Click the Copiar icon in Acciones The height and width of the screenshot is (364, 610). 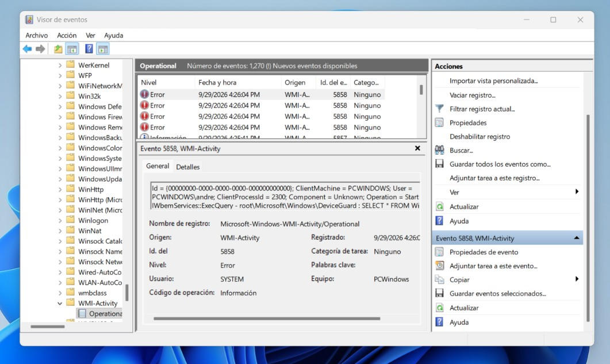[x=439, y=279]
